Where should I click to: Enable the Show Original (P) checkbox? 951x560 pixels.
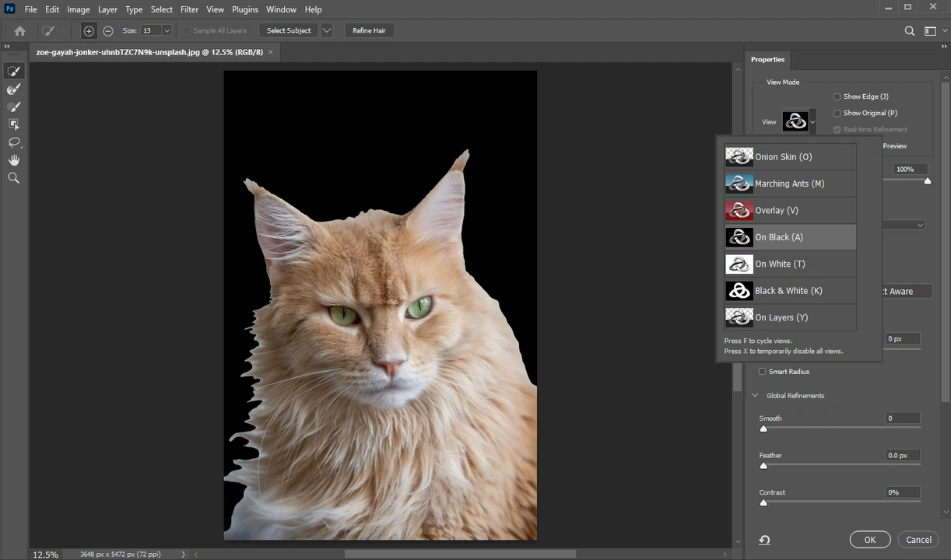(x=837, y=113)
